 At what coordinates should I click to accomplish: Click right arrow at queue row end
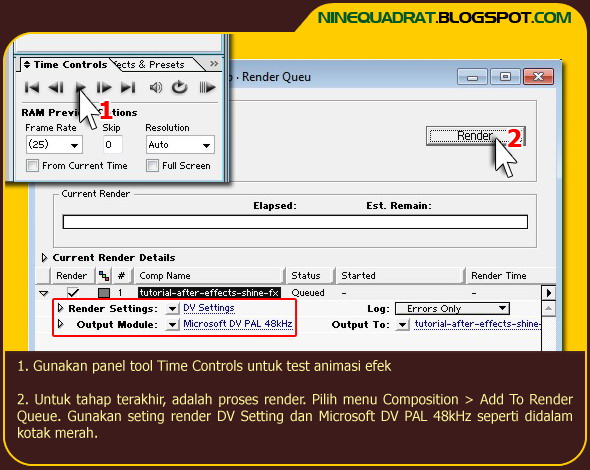(549, 293)
